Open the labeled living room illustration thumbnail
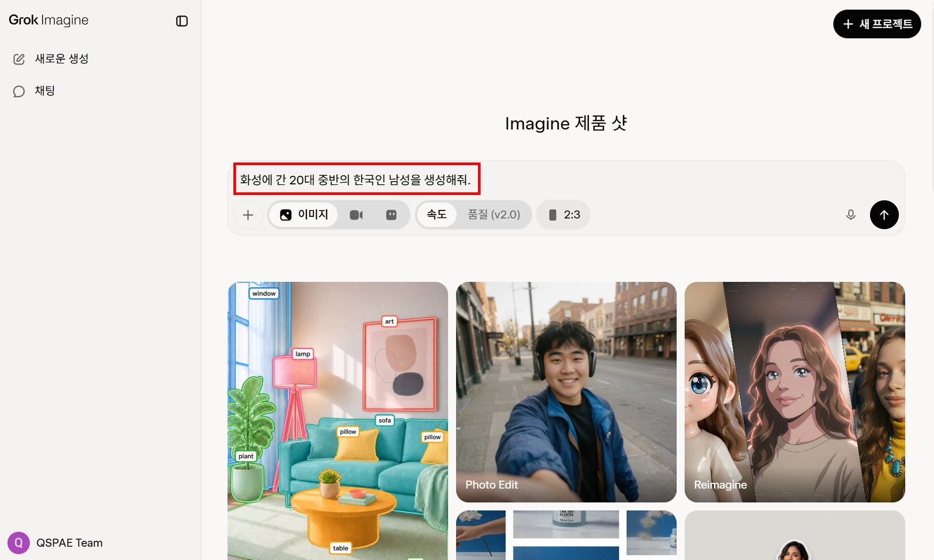This screenshot has height=560, width=934. pos(338,421)
